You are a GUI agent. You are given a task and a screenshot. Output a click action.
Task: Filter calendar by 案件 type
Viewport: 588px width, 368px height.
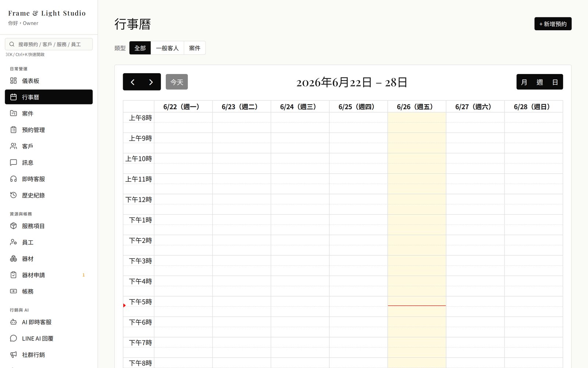point(195,48)
